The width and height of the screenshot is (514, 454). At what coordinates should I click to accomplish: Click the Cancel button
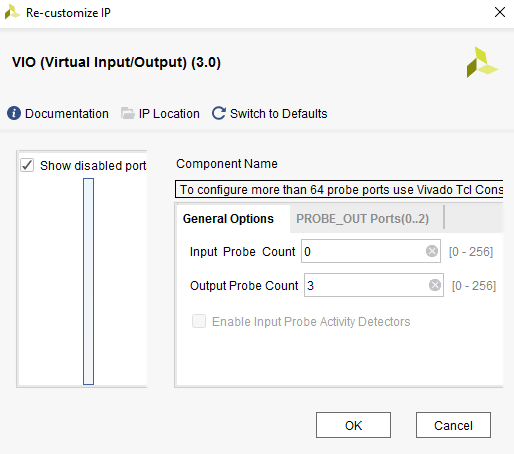pos(453,425)
